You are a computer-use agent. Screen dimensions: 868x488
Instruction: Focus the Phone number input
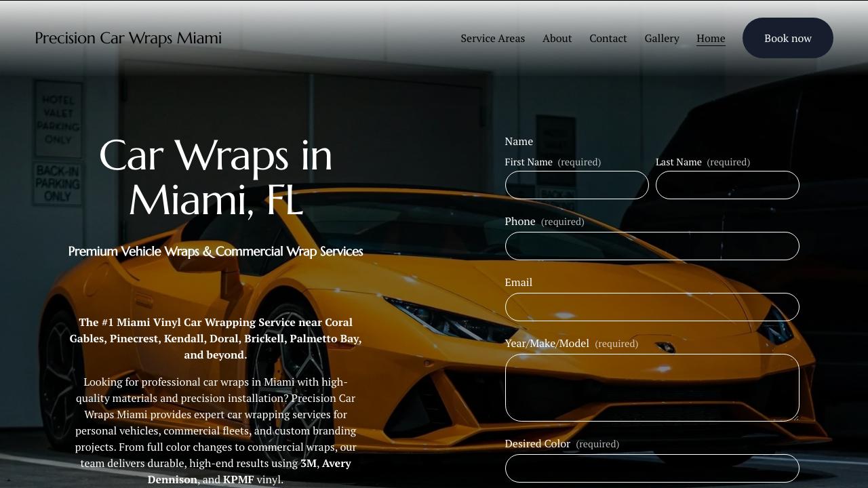tap(652, 246)
